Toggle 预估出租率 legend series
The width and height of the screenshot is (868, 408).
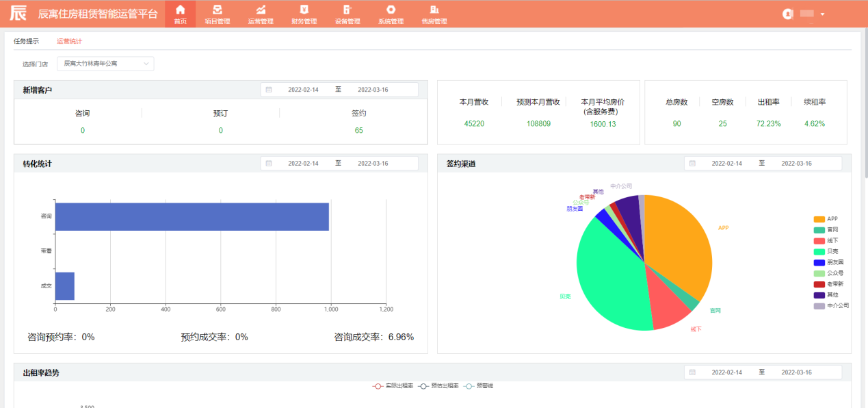click(438, 386)
